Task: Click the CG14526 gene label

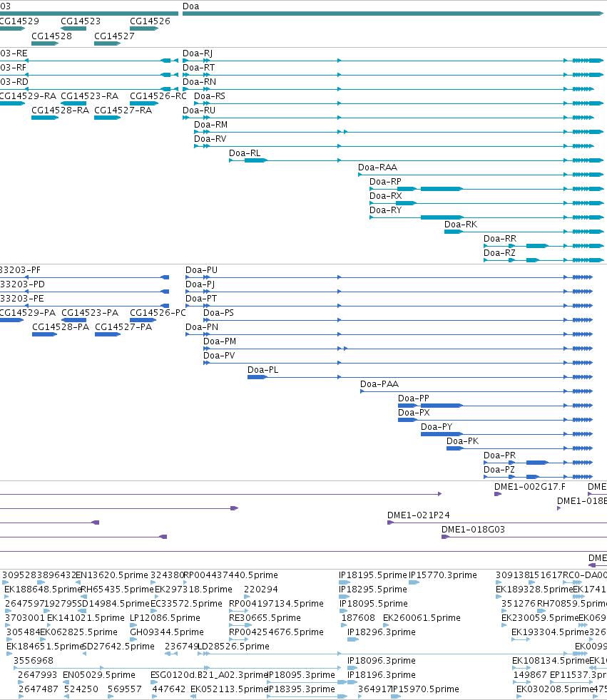Action: coord(150,21)
